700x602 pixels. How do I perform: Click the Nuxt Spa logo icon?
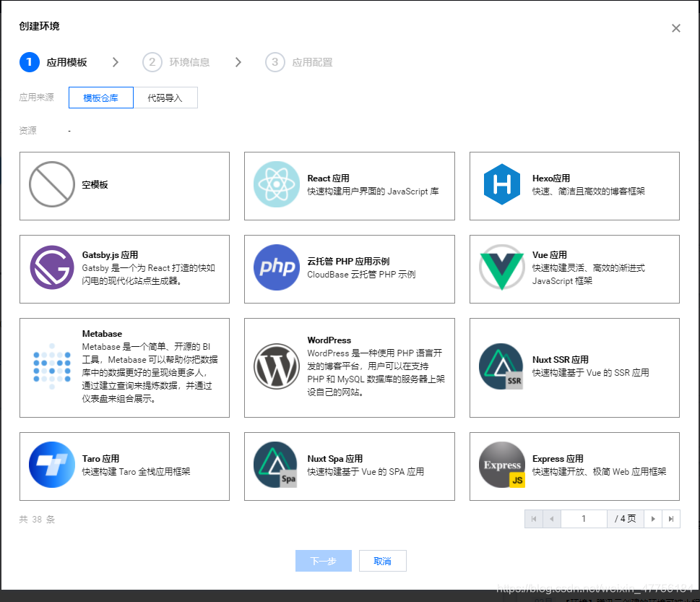point(277,465)
